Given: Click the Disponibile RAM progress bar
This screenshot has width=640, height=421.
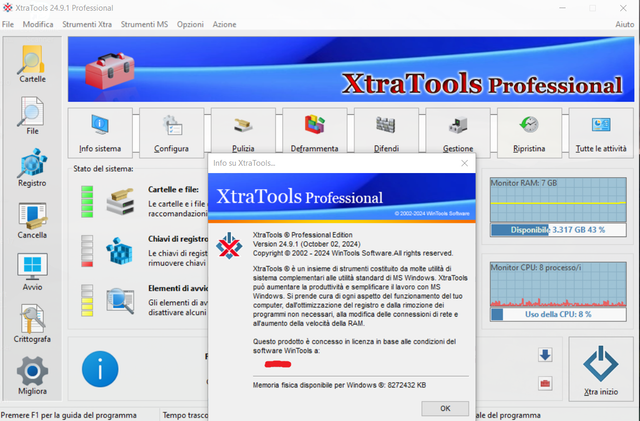Looking at the screenshot, I should pos(558,230).
